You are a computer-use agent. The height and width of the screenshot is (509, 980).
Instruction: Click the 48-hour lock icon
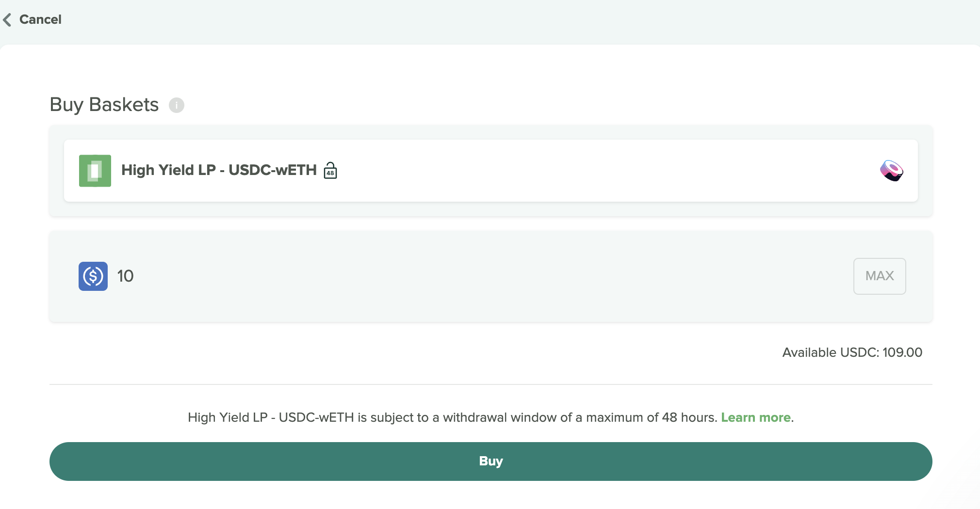coord(330,170)
